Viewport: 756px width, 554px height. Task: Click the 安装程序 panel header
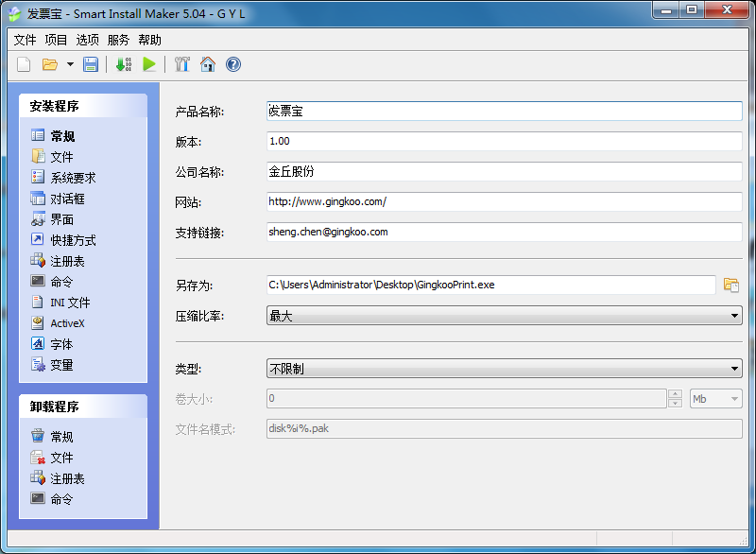click(x=83, y=106)
